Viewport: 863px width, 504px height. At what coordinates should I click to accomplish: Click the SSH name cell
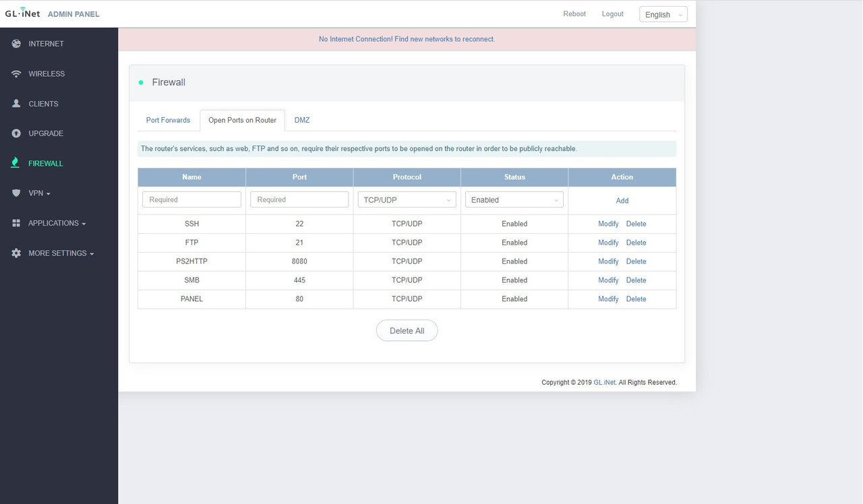[191, 224]
